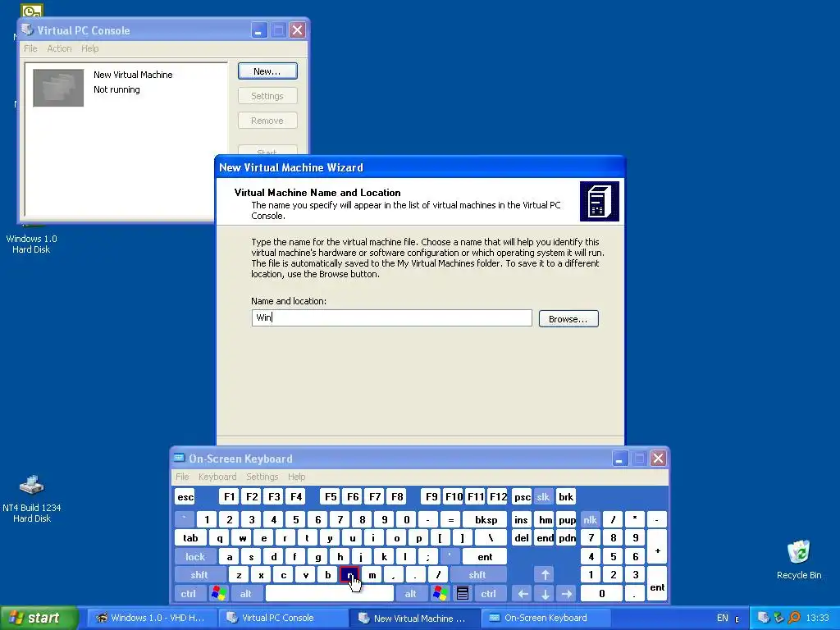Toggle the slk scroll lock key
The image size is (840, 630).
543,496
